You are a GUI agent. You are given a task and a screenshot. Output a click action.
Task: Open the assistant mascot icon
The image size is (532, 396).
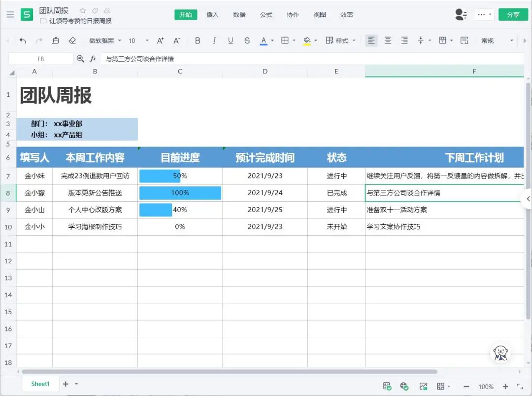[x=501, y=353]
